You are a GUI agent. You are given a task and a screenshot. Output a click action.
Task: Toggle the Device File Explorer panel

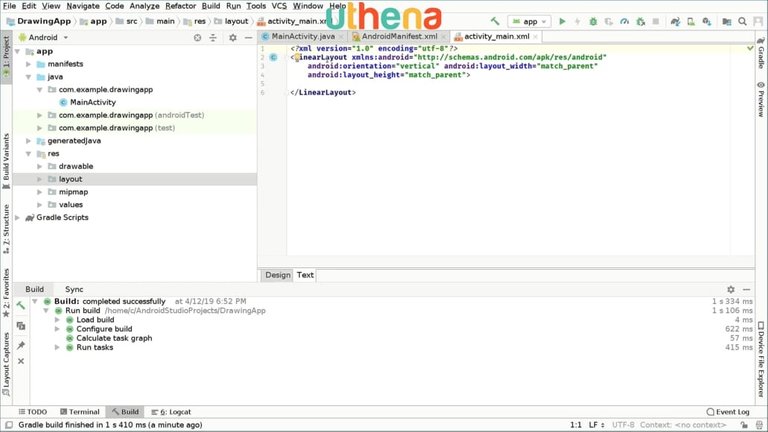pos(761,359)
